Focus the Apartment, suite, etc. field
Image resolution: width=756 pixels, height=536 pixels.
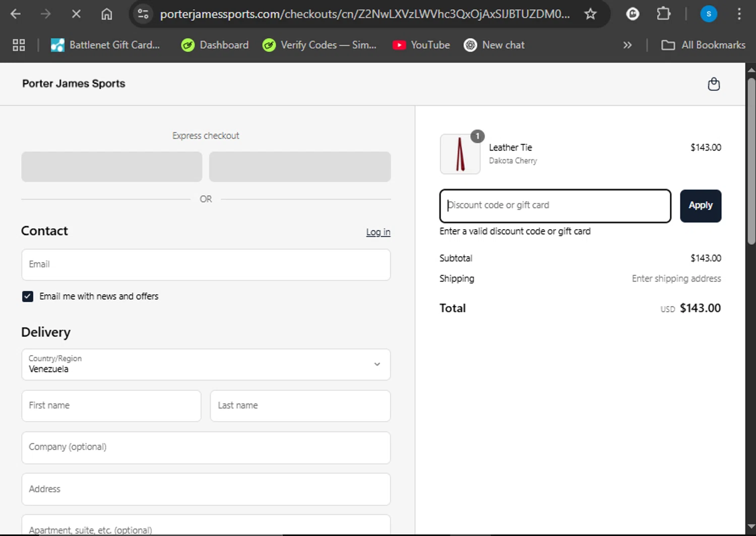point(206,525)
